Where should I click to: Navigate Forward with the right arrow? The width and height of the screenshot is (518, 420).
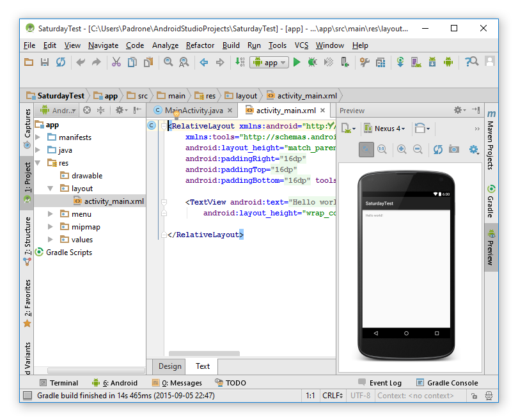coord(220,62)
